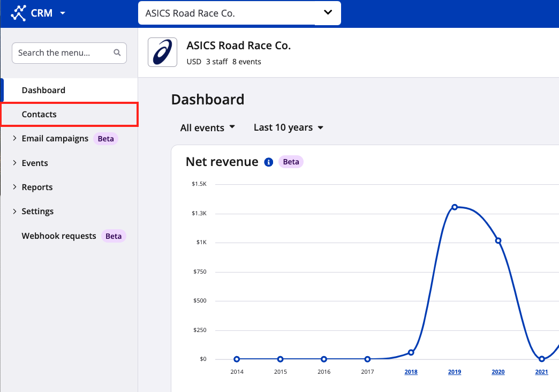559x392 pixels.
Task: Open Dashboard in the sidebar
Action: [x=43, y=90]
